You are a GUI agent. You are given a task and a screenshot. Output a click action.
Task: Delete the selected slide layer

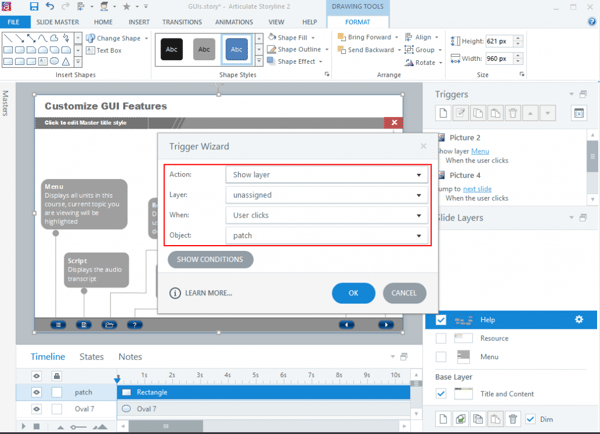513,419
